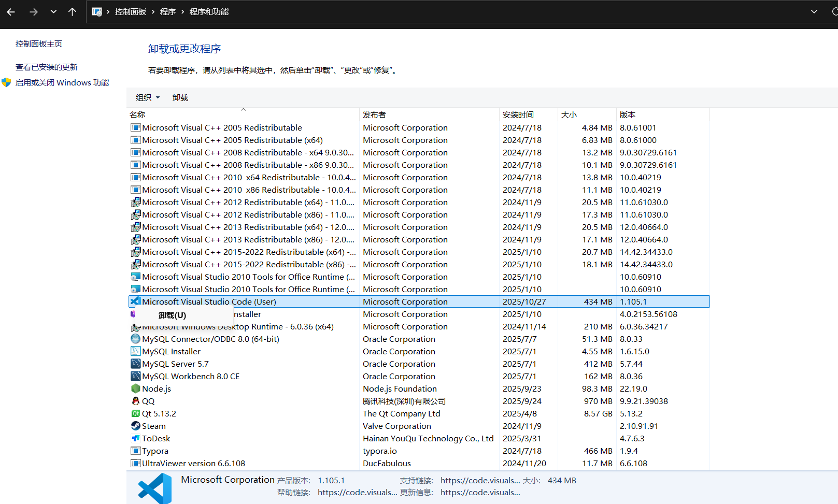Expand the address bar history dropdown
838x504 pixels.
point(814,11)
